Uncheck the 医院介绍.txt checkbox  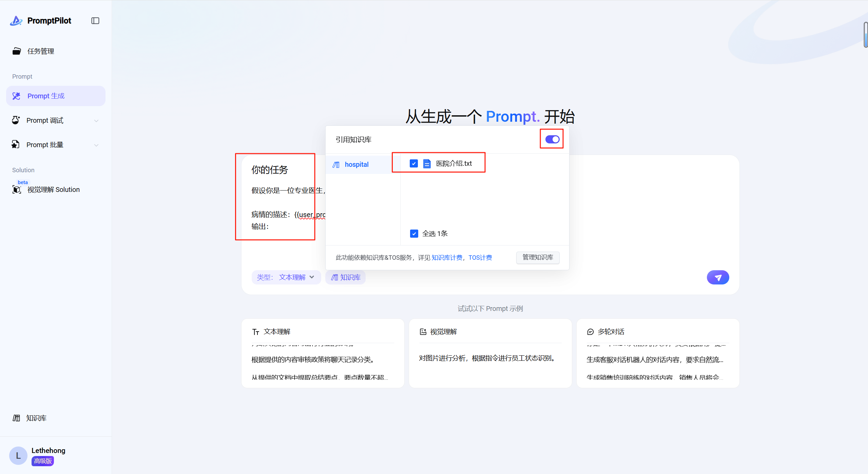(413, 164)
